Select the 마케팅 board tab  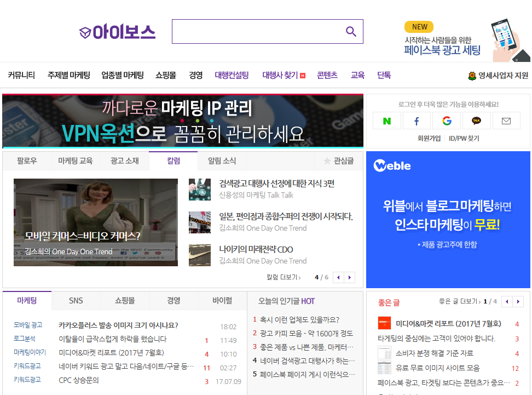[27, 301]
